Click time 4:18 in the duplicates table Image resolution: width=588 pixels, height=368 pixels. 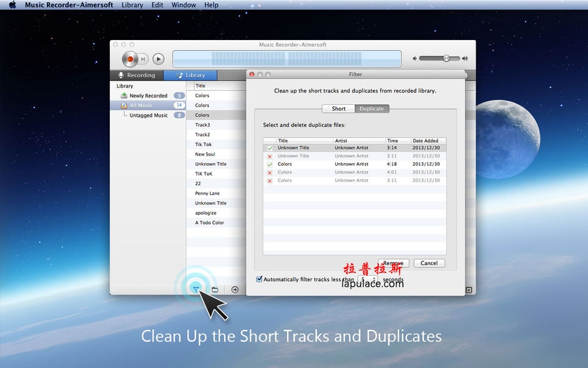pyautogui.click(x=391, y=164)
